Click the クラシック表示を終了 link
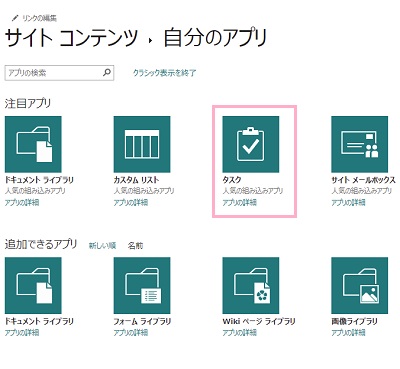This screenshot has width=400, height=369. pos(165,73)
